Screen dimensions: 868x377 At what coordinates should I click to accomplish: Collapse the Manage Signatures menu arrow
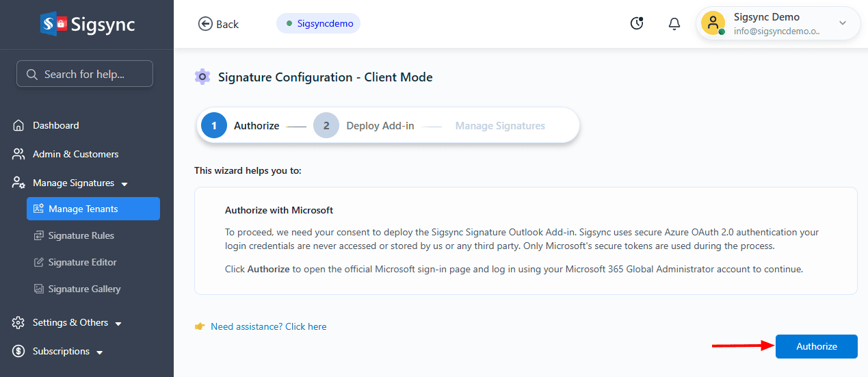point(124,184)
